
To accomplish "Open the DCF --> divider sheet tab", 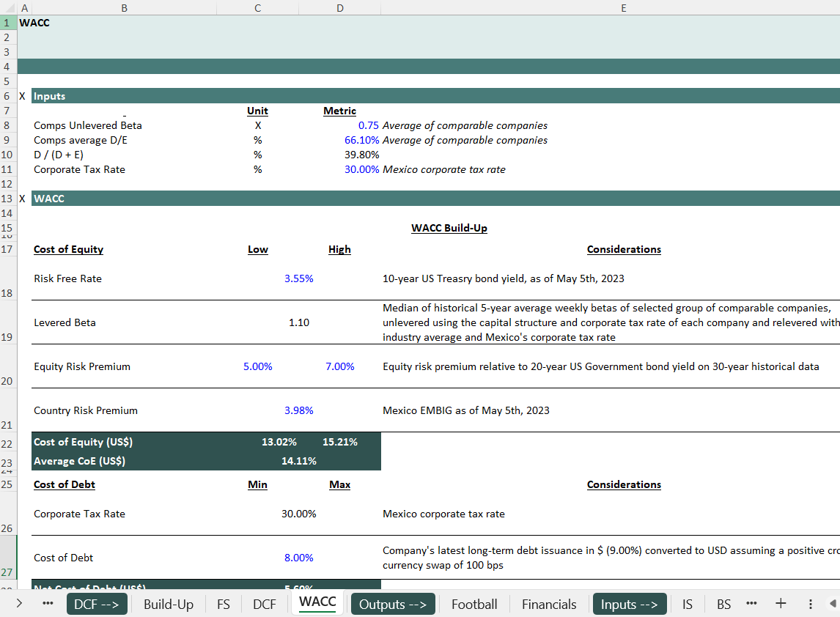I will tap(97, 604).
